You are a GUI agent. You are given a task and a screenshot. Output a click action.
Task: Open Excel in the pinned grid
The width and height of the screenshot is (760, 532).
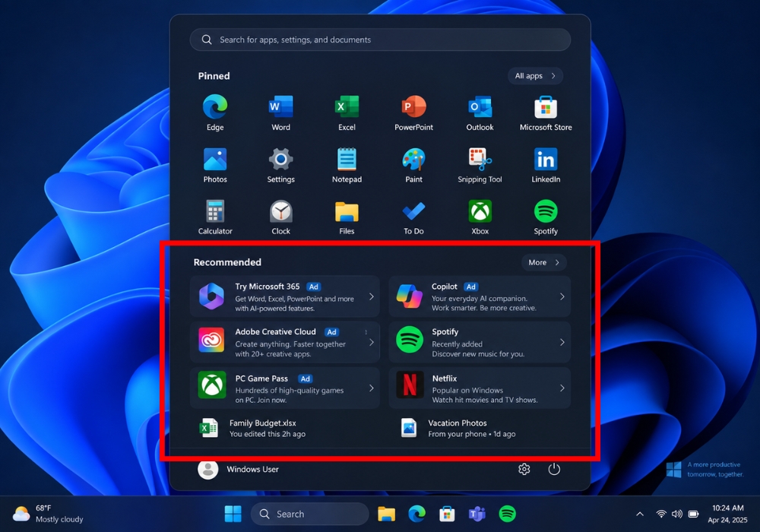[347, 113]
